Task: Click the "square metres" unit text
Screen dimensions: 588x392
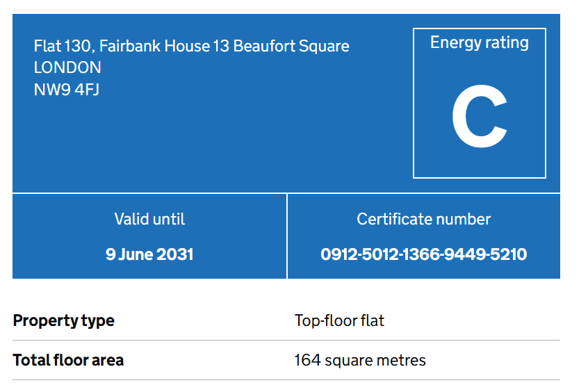Action: (375, 361)
